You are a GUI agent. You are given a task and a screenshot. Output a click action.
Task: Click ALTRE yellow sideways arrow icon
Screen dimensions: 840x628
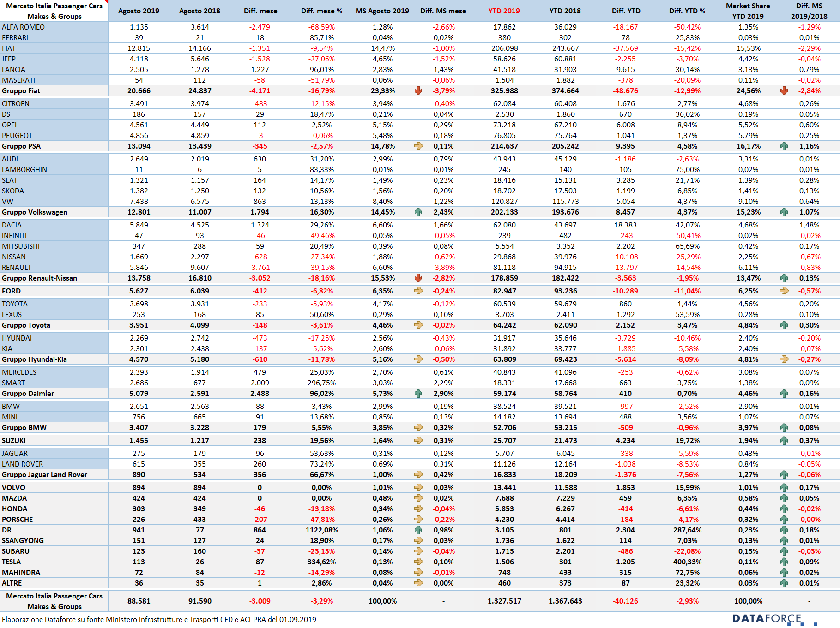point(418,583)
